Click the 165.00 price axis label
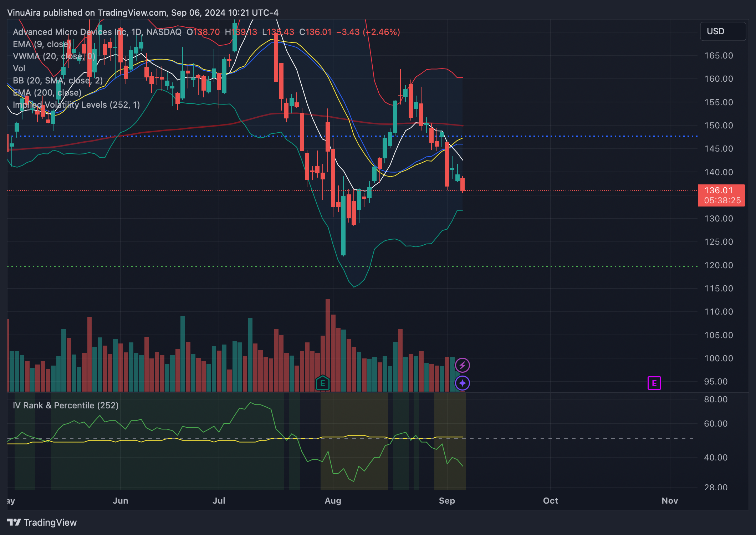 719,56
